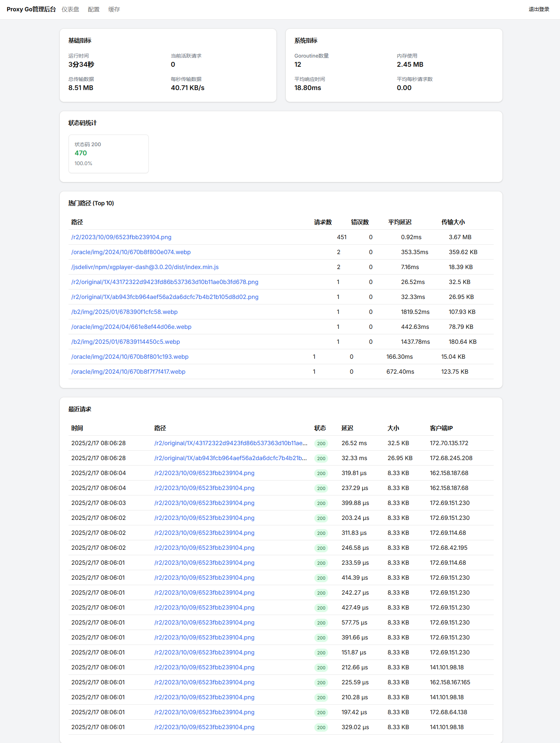Viewport: 560px width, 743px height.
Task: Click the 客户端IP column header
Action: pyautogui.click(x=441, y=428)
